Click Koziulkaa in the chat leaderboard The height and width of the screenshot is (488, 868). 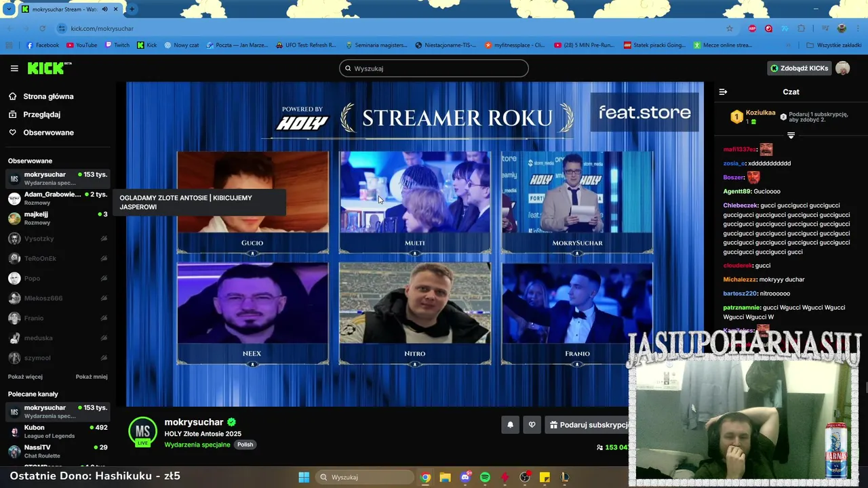[760, 113]
